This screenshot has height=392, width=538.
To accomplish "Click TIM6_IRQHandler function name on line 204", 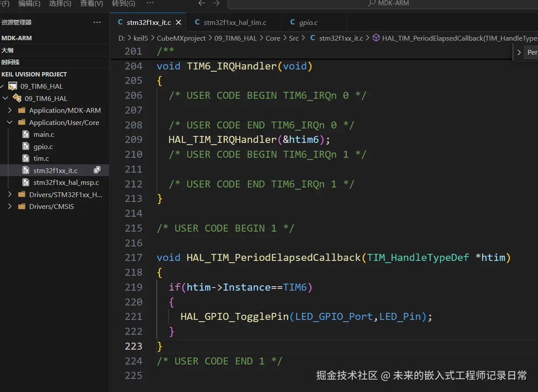I will [232, 66].
